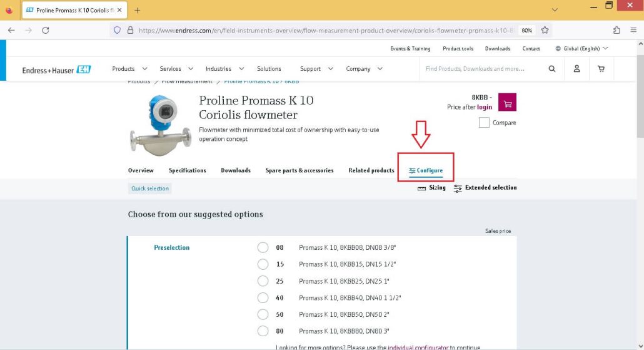This screenshot has height=350, width=644.
Task: Add 8KBB to cart with magenta button
Action: coord(507,103)
